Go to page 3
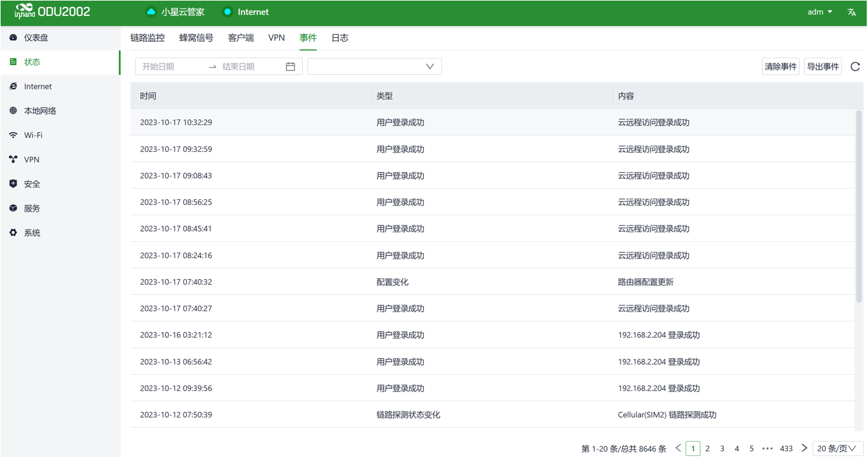Image resolution: width=868 pixels, height=457 pixels. 722,449
